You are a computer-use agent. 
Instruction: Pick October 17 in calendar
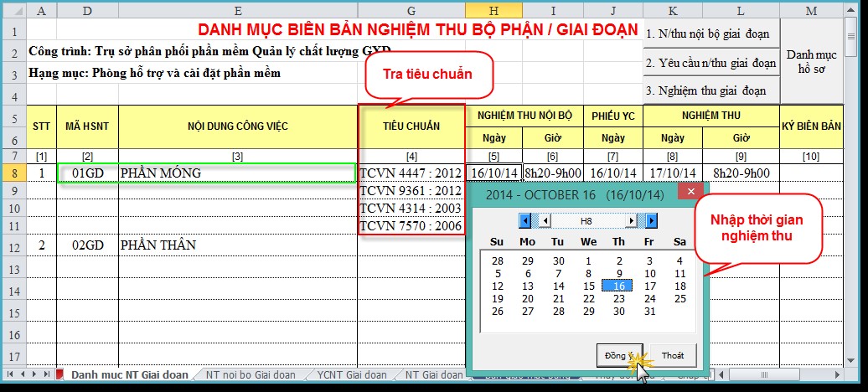tap(649, 286)
